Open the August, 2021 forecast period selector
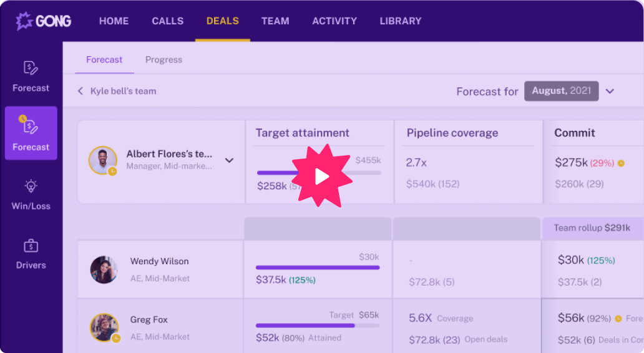This screenshot has height=353, width=644. click(x=561, y=91)
